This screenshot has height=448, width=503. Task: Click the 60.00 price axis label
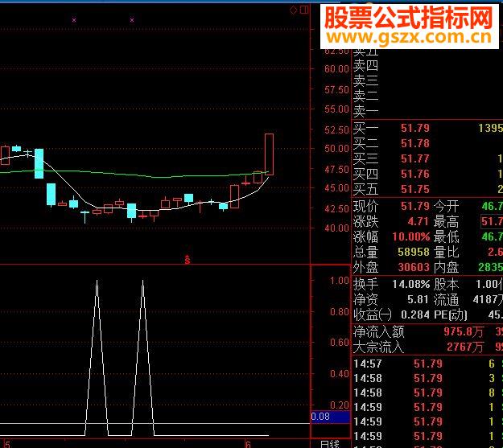[336, 69]
